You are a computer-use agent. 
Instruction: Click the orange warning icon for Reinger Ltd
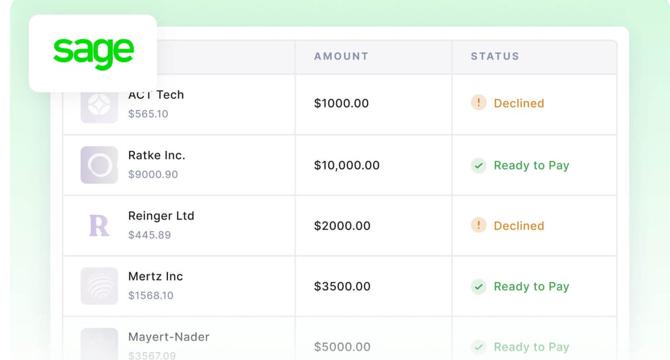[479, 225]
